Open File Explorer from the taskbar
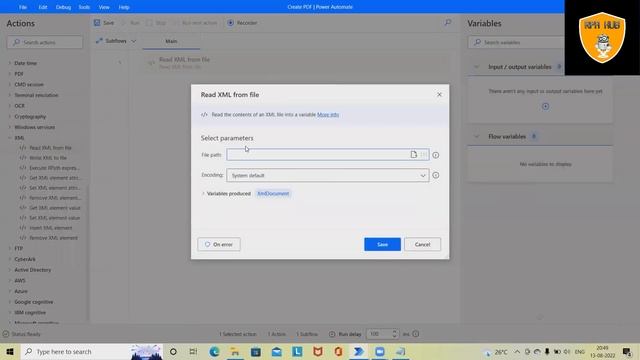This screenshot has height=360, width=640. [235, 351]
